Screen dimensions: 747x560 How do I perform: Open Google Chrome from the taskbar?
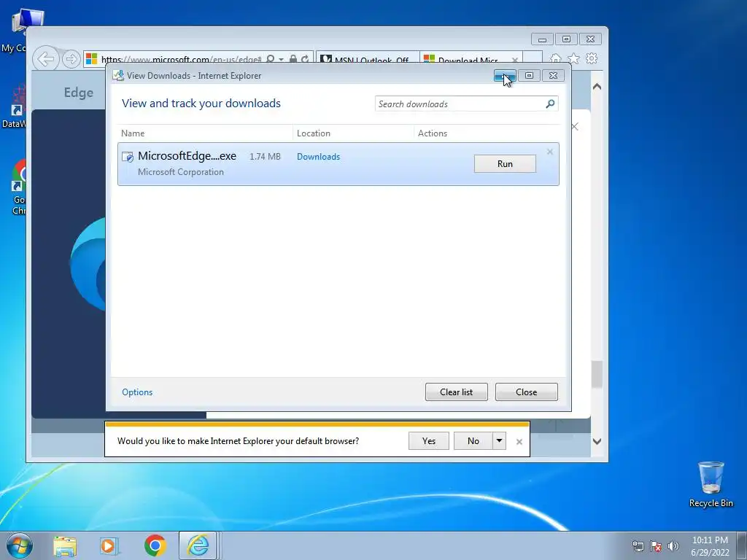pos(155,545)
